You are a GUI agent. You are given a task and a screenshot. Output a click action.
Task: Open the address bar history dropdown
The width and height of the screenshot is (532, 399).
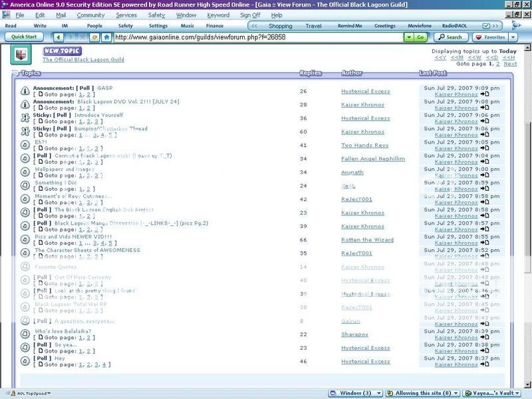(409, 37)
